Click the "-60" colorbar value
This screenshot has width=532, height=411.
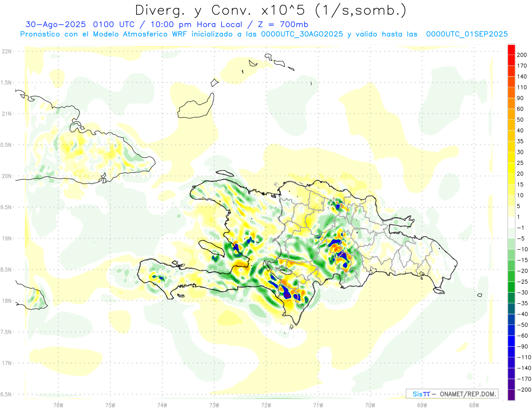(522, 336)
